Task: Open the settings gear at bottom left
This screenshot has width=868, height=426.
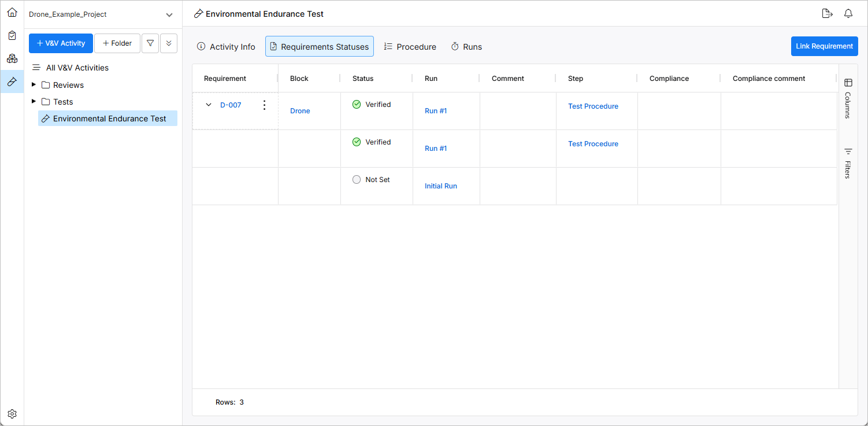Action: click(12, 414)
